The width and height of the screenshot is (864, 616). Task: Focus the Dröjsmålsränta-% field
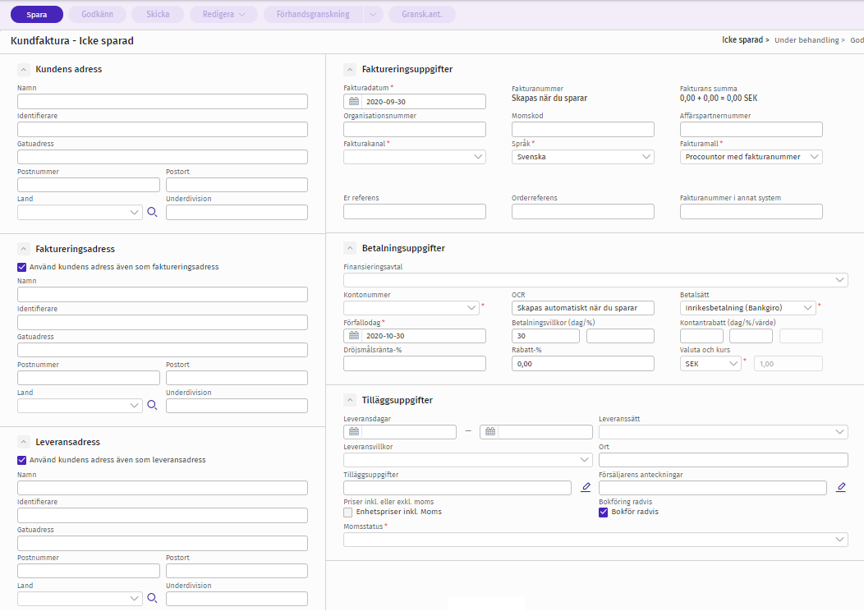(x=415, y=364)
